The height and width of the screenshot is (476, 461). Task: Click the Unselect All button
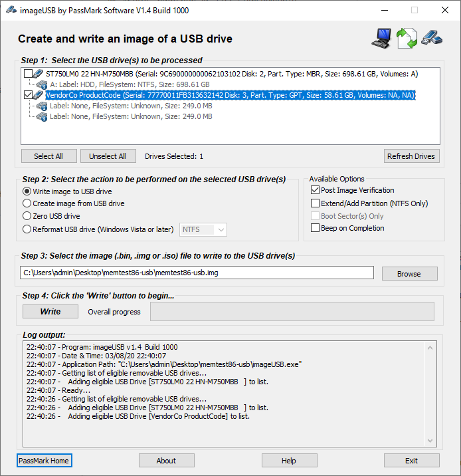(108, 156)
